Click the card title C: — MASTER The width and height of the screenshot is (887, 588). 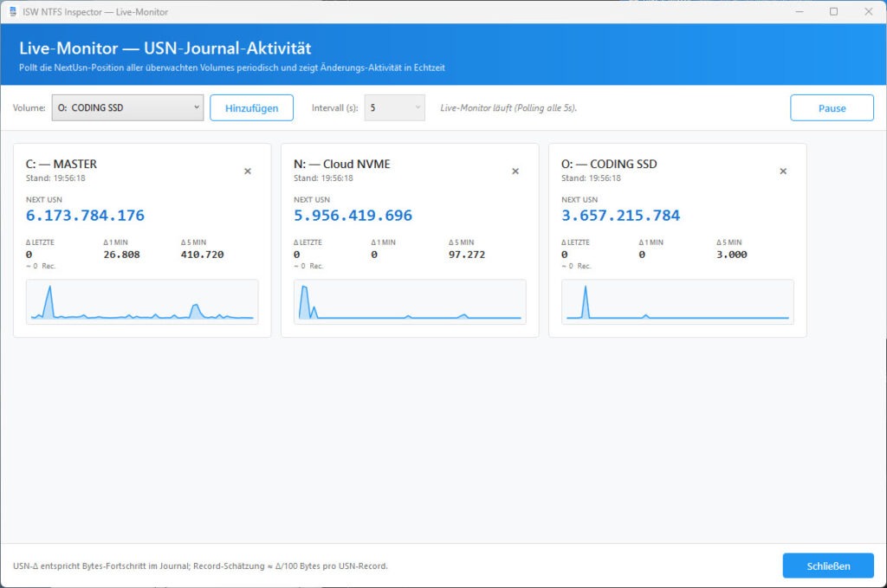(x=62, y=164)
